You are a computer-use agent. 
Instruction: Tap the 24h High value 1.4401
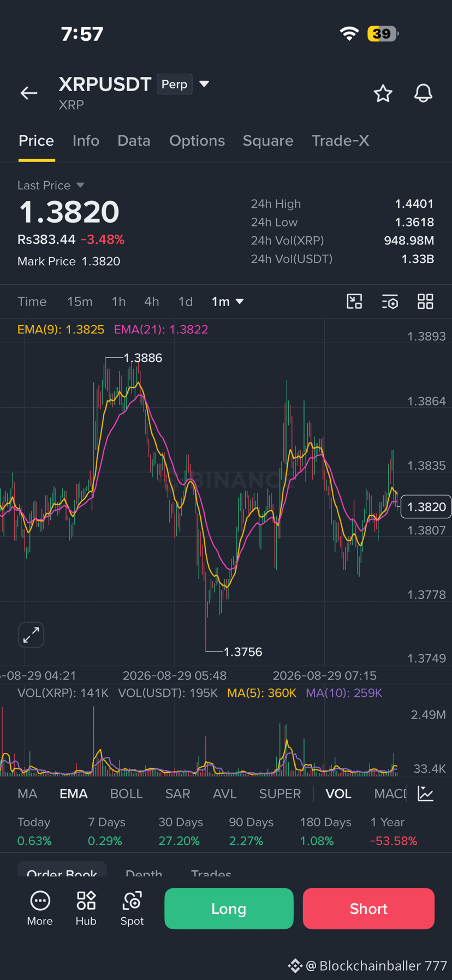414,204
